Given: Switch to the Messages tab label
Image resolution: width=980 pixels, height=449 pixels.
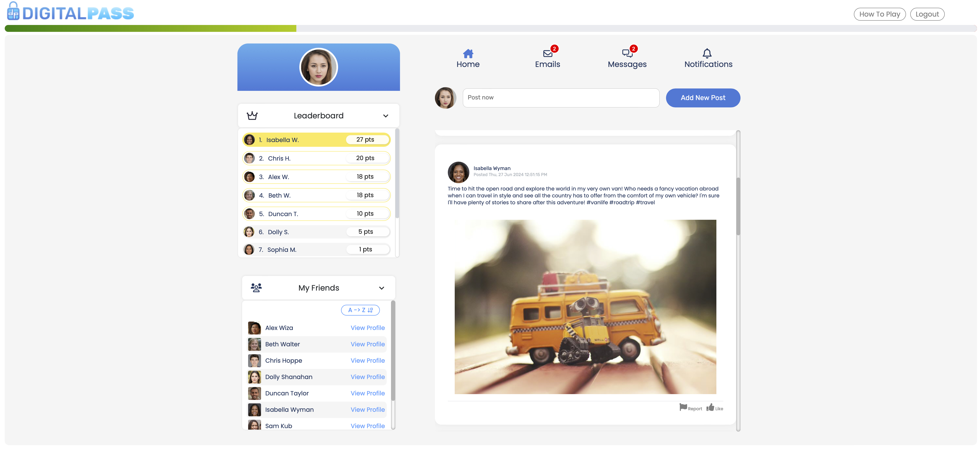Looking at the screenshot, I should [627, 64].
